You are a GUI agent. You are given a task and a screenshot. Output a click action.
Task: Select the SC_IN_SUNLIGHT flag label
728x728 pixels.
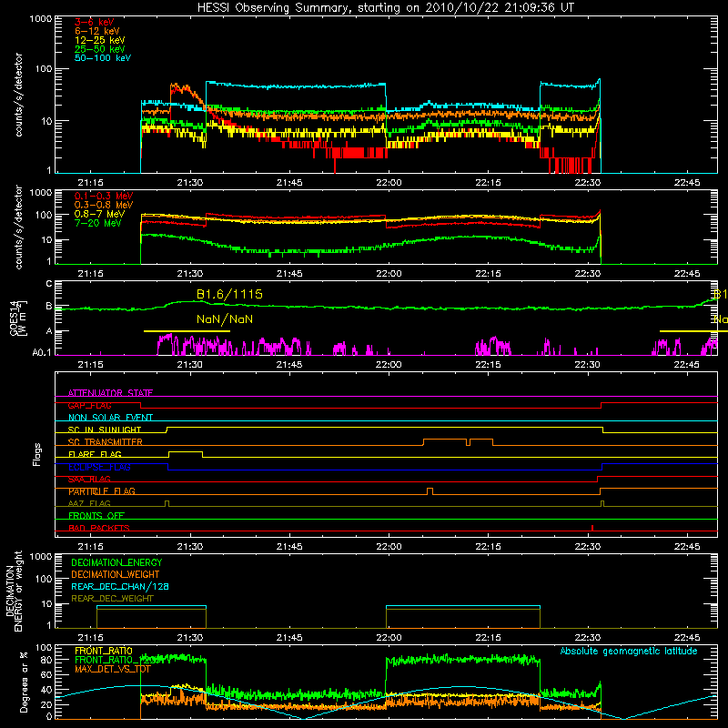[x=105, y=430]
